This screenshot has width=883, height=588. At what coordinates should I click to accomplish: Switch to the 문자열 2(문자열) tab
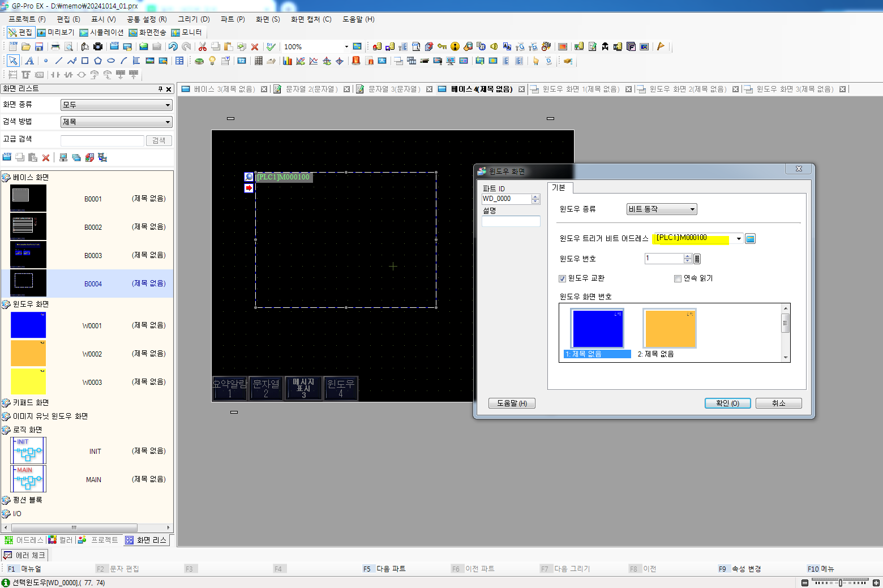[311, 89]
